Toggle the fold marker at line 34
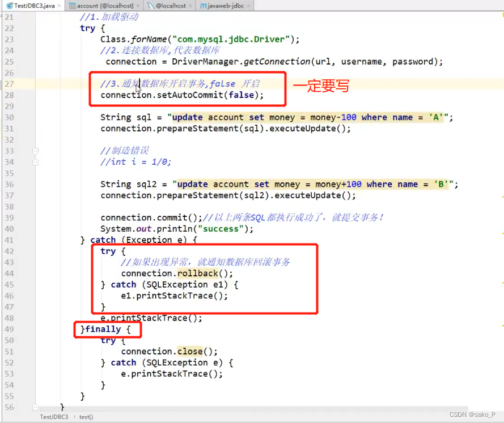The image size is (504, 423). pos(35,162)
